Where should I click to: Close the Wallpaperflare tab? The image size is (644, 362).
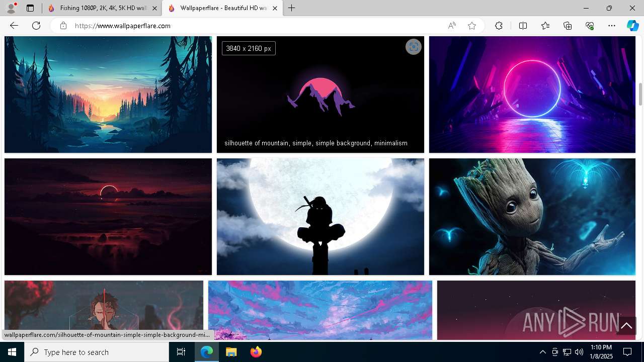pos(275,8)
